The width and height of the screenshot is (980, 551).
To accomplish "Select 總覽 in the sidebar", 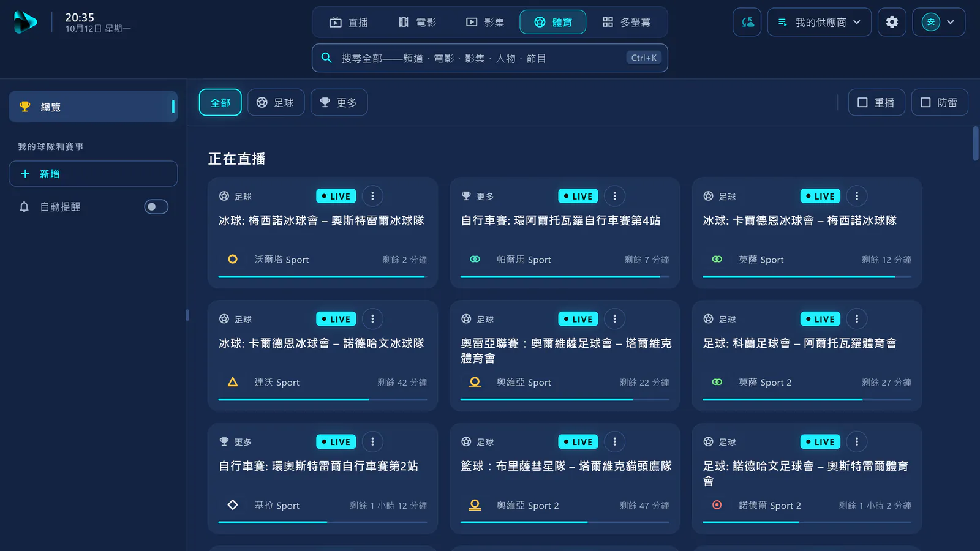I will pyautogui.click(x=93, y=107).
